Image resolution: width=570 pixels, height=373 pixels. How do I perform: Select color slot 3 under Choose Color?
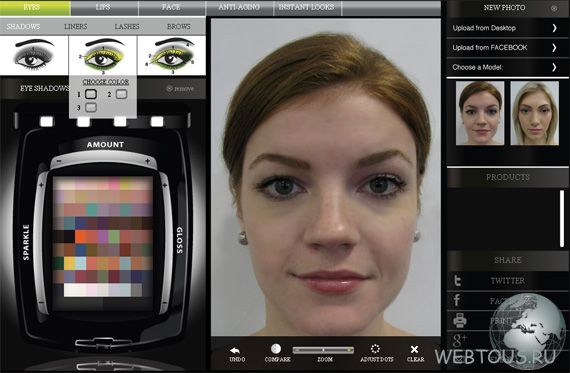pyautogui.click(x=91, y=107)
